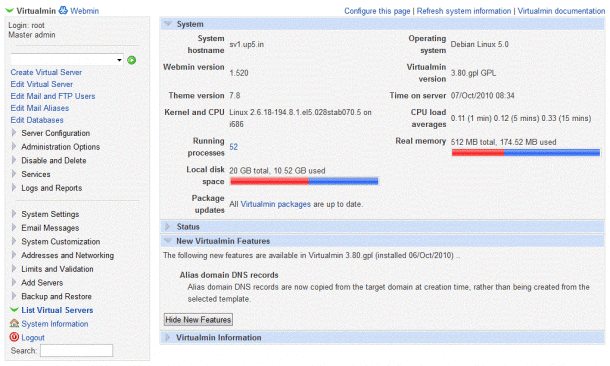Image resolution: width=610 pixels, height=366 pixels.
Task: Open Edit Mail and FTP Users
Action: pyautogui.click(x=53, y=96)
